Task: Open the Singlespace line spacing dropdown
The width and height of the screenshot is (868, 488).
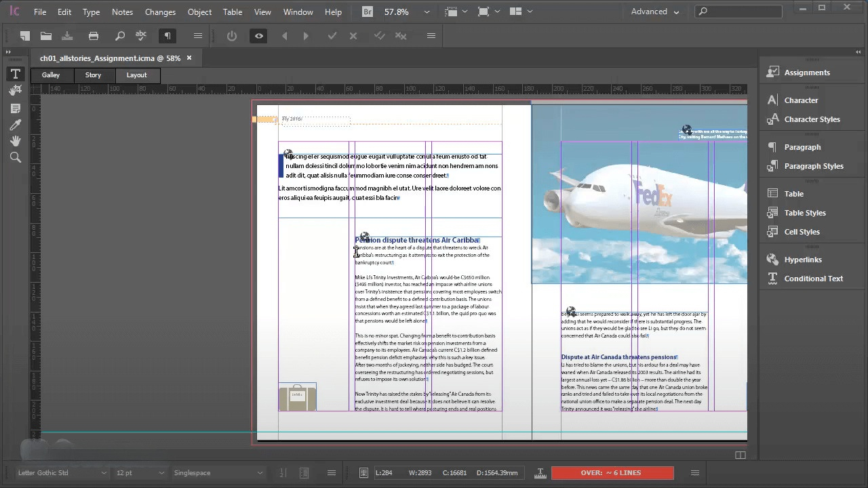Action: coord(259,473)
